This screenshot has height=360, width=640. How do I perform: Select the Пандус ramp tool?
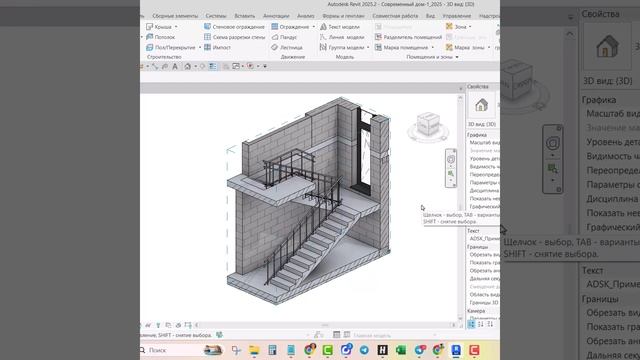point(284,37)
